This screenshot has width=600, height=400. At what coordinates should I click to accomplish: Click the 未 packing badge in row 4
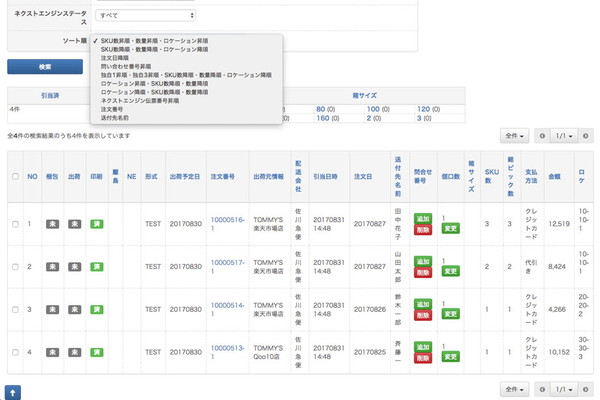52,353
